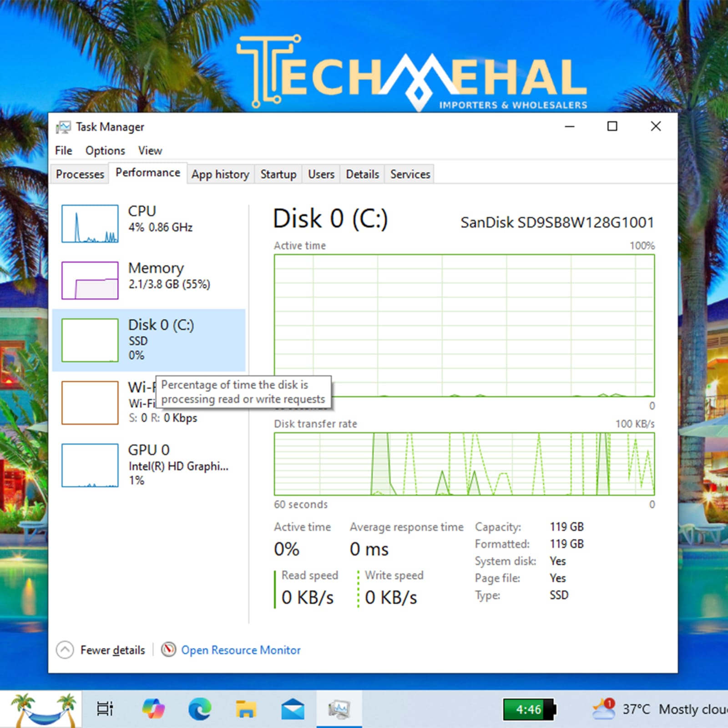728x728 pixels.
Task: Switch to the Users tab
Action: [x=321, y=174]
